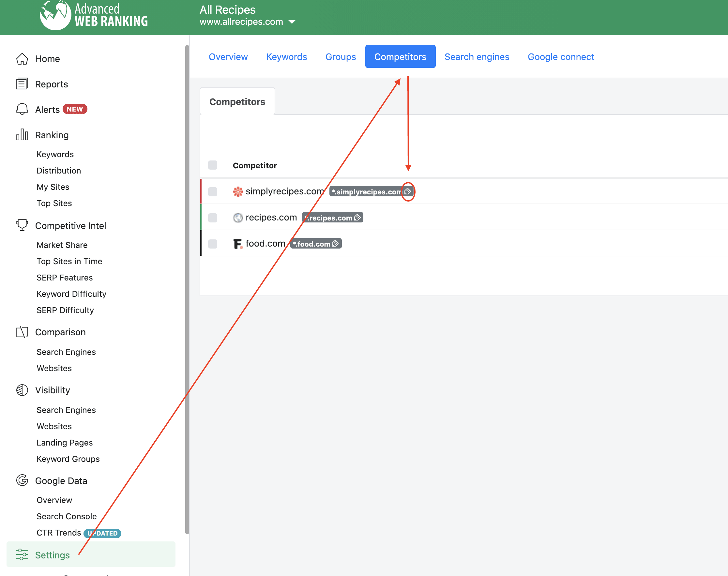Open Top Sites in Time
This screenshot has height=576, width=728.
pyautogui.click(x=69, y=261)
